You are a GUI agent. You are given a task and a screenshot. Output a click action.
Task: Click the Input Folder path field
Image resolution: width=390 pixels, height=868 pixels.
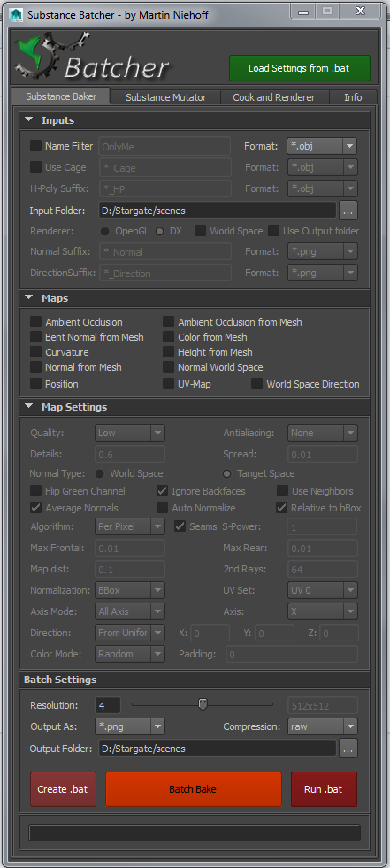tap(218, 210)
